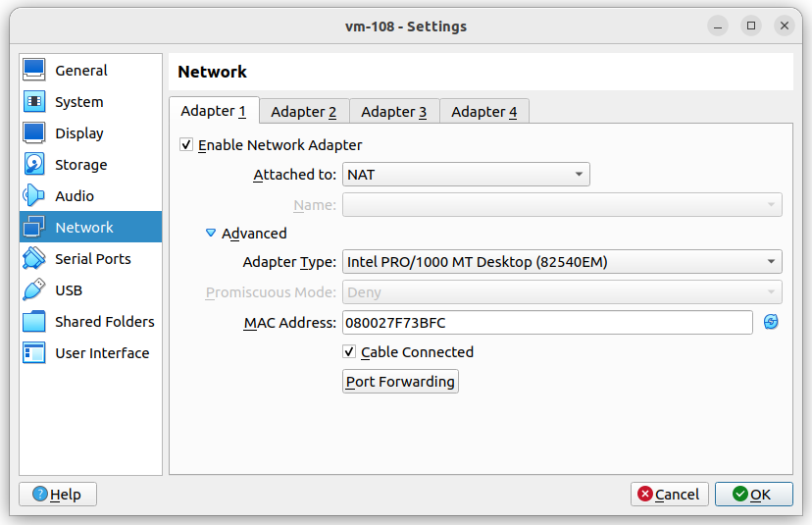Expand the Adapter Type dropdown
This screenshot has width=812, height=525.
pyautogui.click(x=561, y=262)
